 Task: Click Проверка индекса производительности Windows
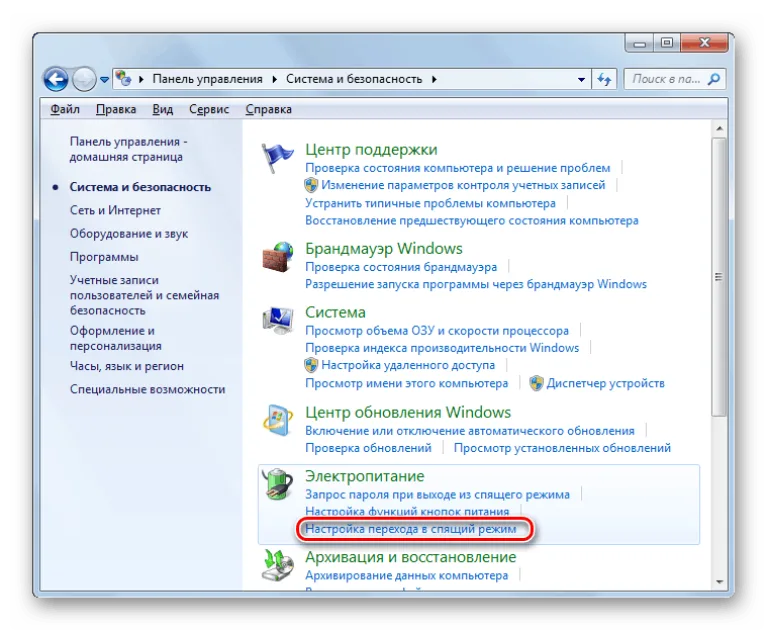442,348
